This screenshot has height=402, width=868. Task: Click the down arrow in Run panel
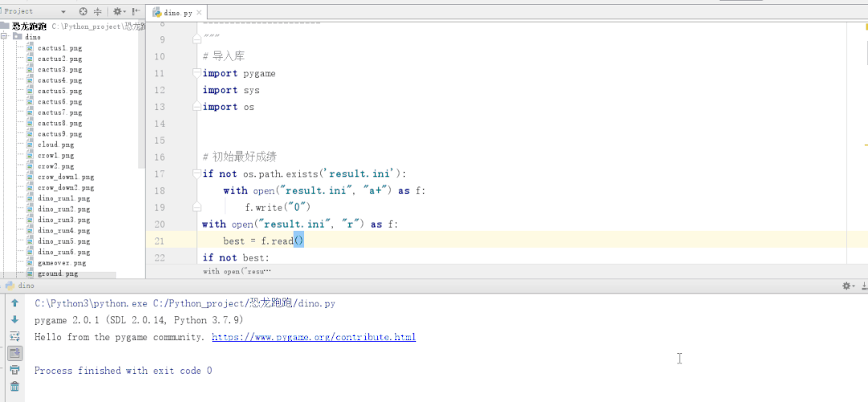[14, 319]
